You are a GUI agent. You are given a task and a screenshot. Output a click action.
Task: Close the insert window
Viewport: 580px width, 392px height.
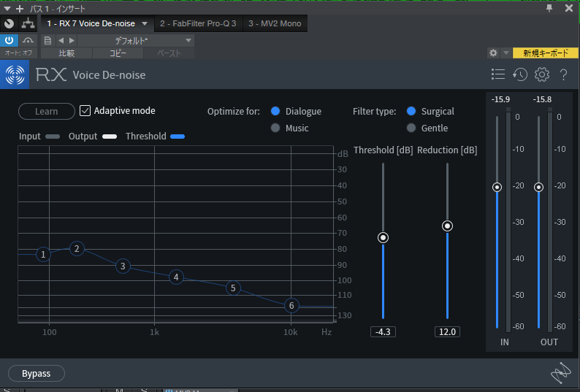pyautogui.click(x=569, y=8)
